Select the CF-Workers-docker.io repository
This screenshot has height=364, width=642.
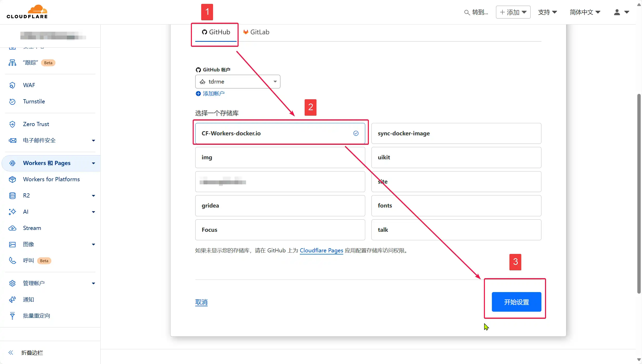tap(280, 133)
